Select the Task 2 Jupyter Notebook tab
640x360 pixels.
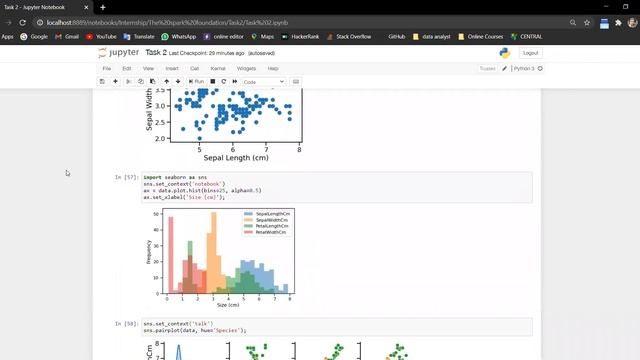pyautogui.click(x=46, y=7)
